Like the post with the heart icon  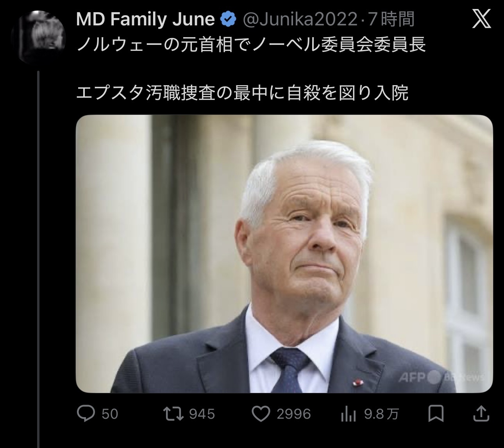point(261,414)
